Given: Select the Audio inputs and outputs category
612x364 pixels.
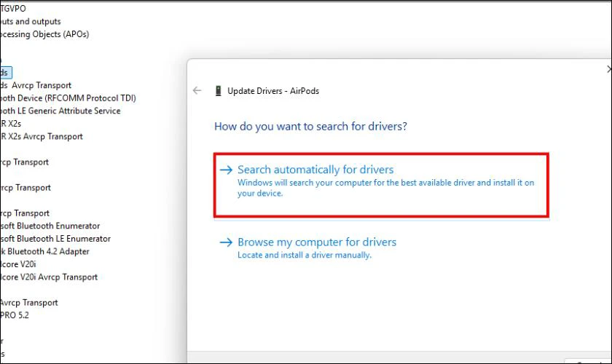Looking at the screenshot, I should coord(31,21).
